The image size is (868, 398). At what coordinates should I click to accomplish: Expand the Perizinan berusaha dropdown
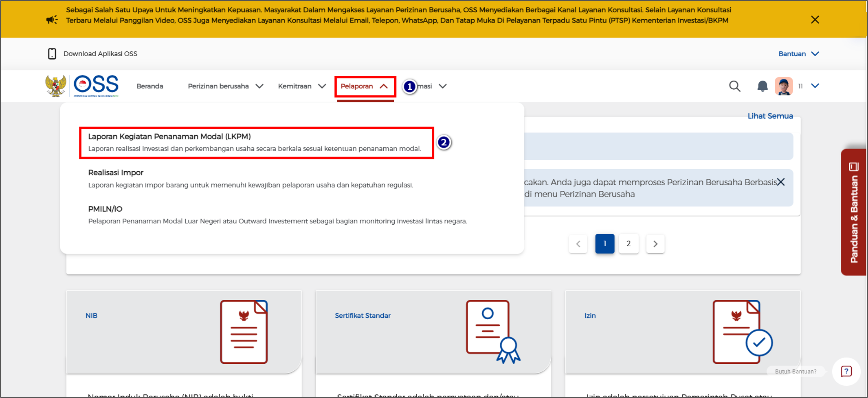point(224,86)
